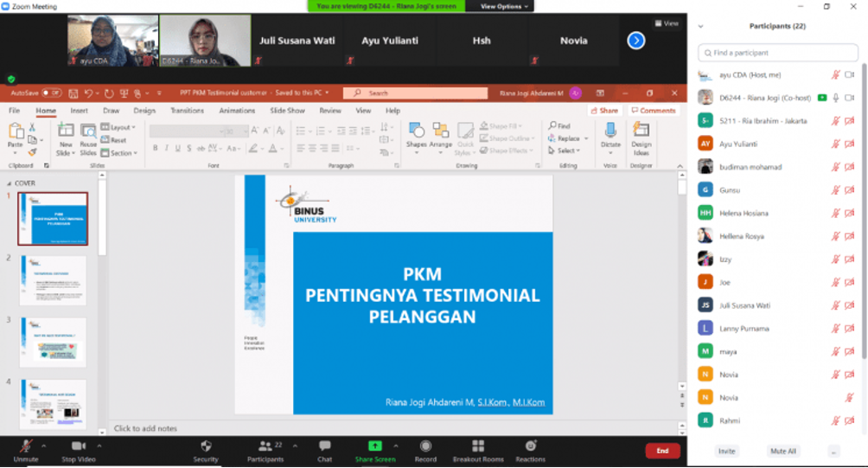Collapse the Participants panel chevron

[x=700, y=27]
